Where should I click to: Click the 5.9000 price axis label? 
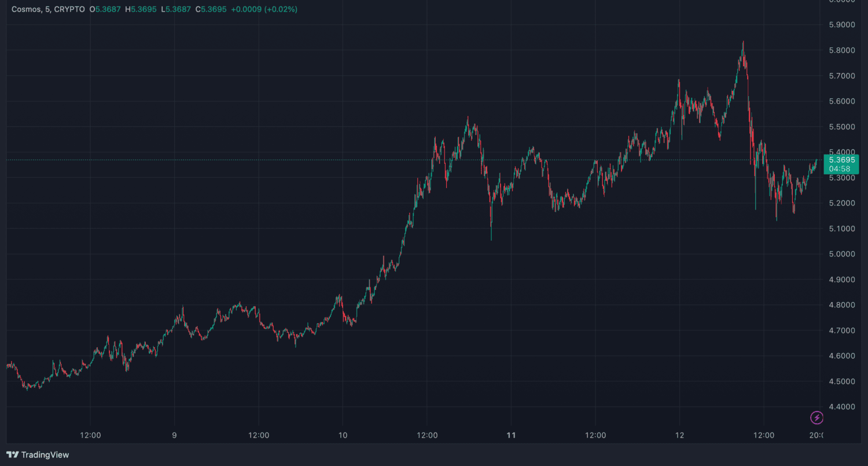[842, 25]
